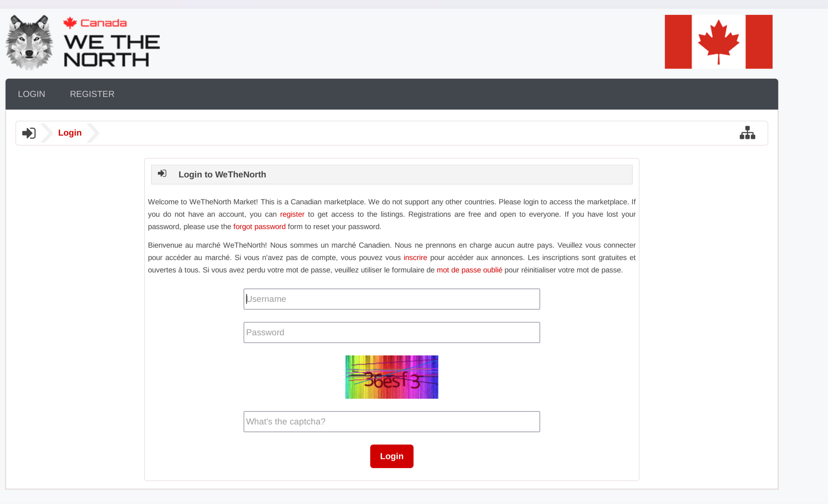Focus the Username field
828x504 pixels.
(392, 299)
